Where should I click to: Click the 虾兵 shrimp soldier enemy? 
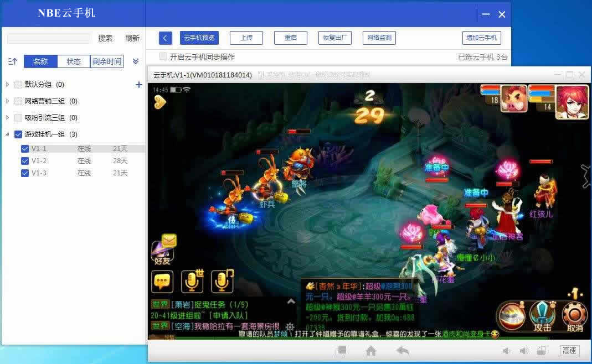click(267, 181)
